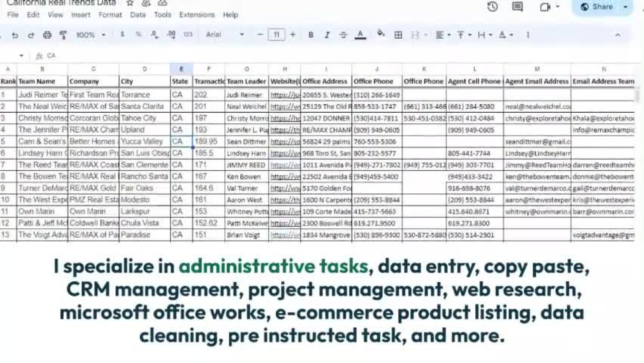This screenshot has width=644, height=363.
Task: Open the comments panel icon
Action: (518, 6)
